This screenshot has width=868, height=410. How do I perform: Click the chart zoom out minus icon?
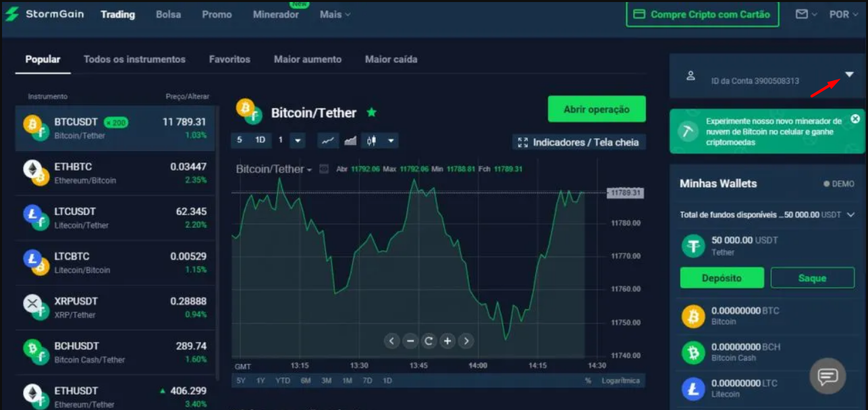point(410,341)
